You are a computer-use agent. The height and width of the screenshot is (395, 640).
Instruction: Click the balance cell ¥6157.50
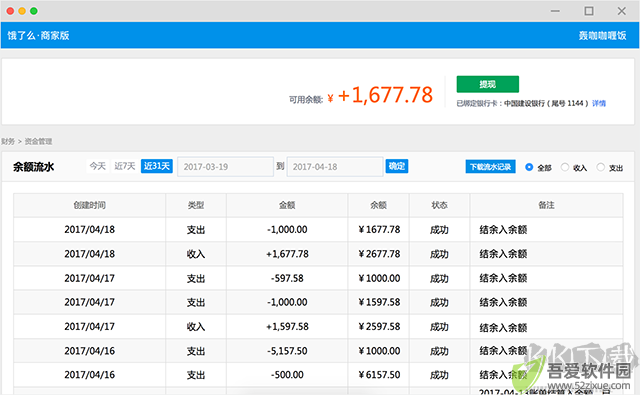[x=379, y=375]
